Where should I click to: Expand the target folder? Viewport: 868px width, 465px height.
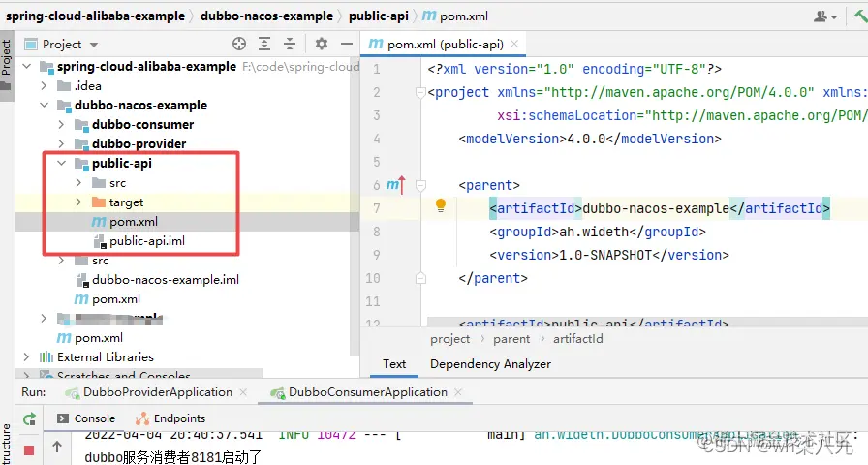click(x=78, y=202)
